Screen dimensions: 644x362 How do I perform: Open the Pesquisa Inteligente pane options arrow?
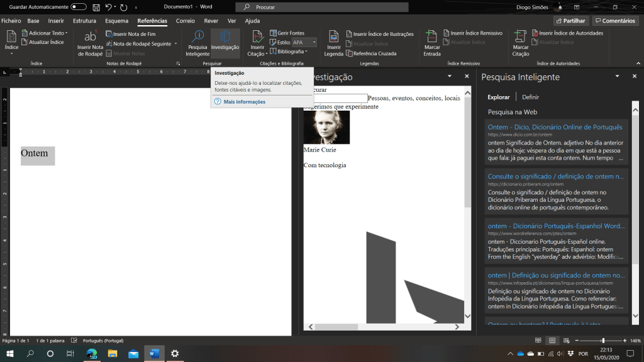617,77
